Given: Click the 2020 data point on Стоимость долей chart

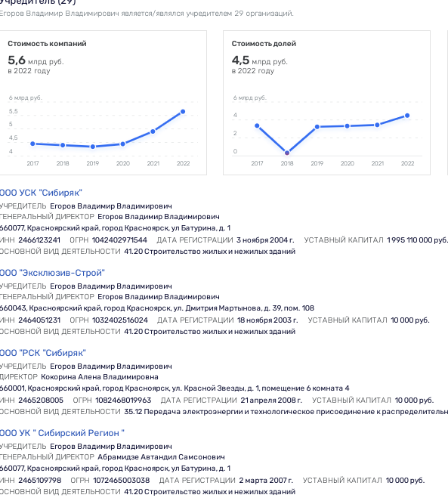Looking at the screenshot, I should (x=348, y=126).
